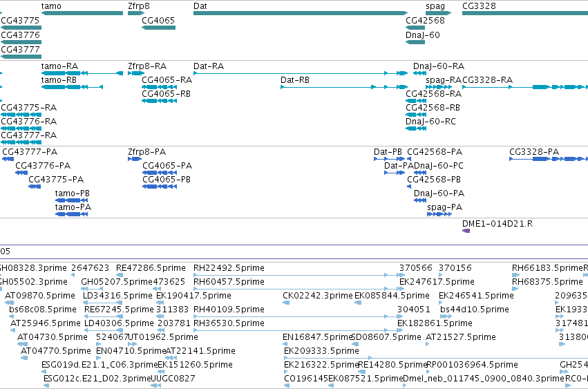Select protein label CG42568-PB
588x389 pixels.
434,180
